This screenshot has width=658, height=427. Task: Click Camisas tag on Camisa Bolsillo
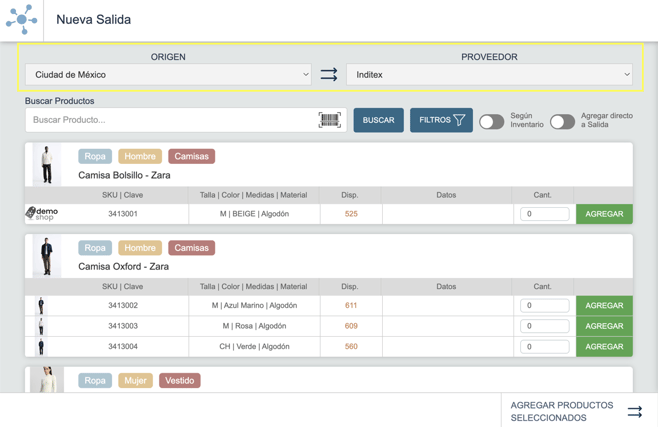point(191,156)
